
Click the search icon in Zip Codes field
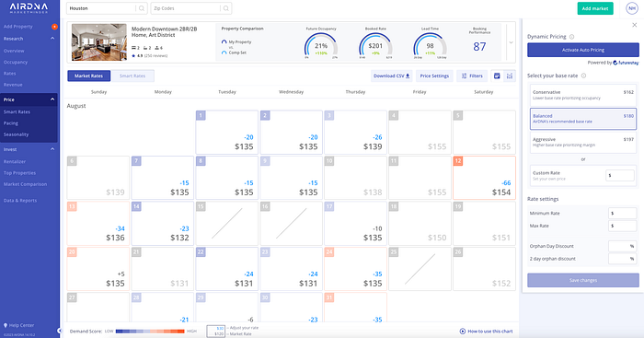226,8
